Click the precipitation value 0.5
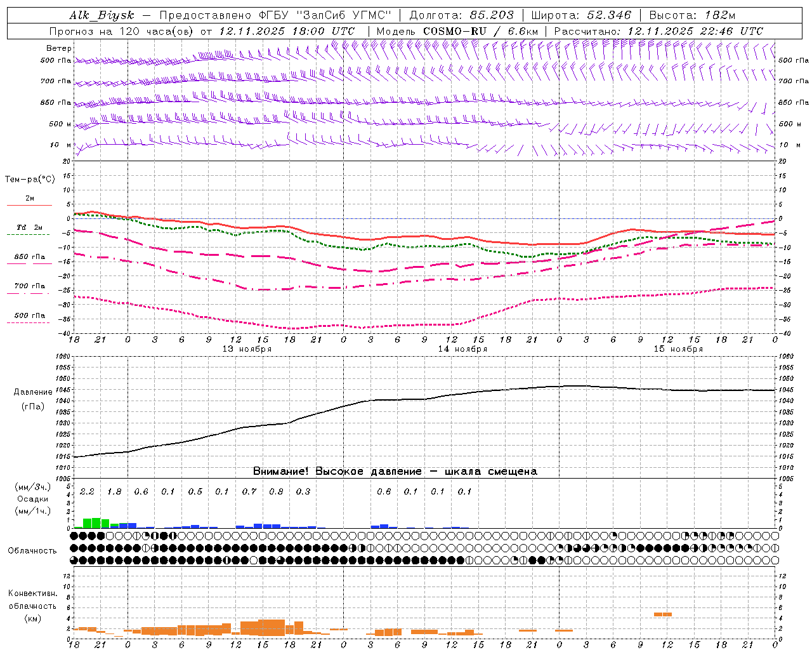 pyautogui.click(x=195, y=491)
